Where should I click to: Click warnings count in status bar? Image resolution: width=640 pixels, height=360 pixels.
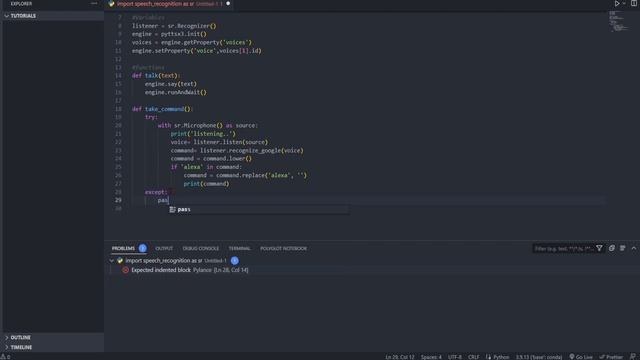pyautogui.click(x=6, y=357)
